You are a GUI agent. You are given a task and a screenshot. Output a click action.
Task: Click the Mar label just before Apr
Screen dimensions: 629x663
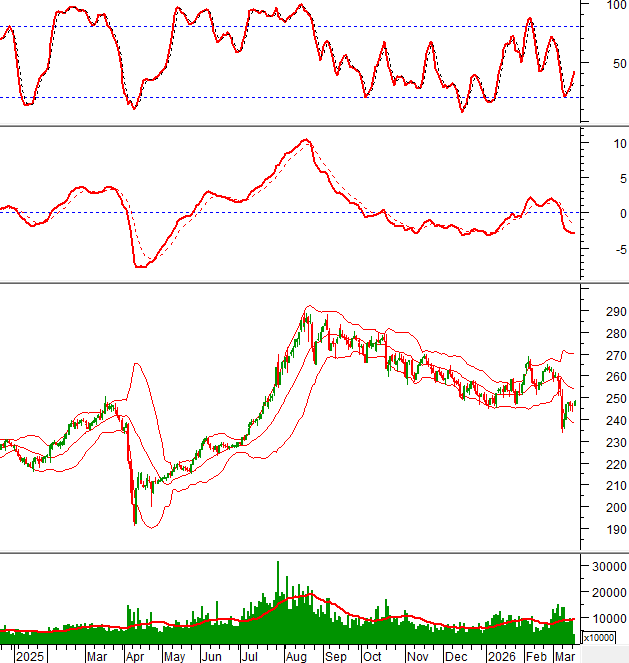pyautogui.click(x=97, y=656)
